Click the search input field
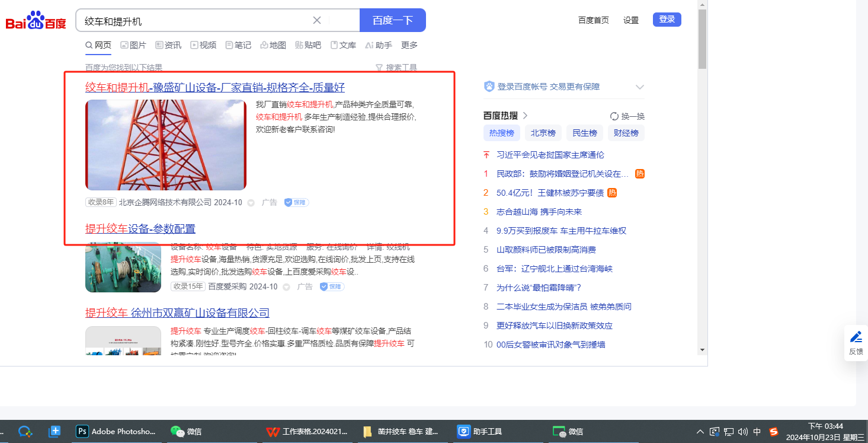This screenshot has height=443, width=868. coord(196,21)
